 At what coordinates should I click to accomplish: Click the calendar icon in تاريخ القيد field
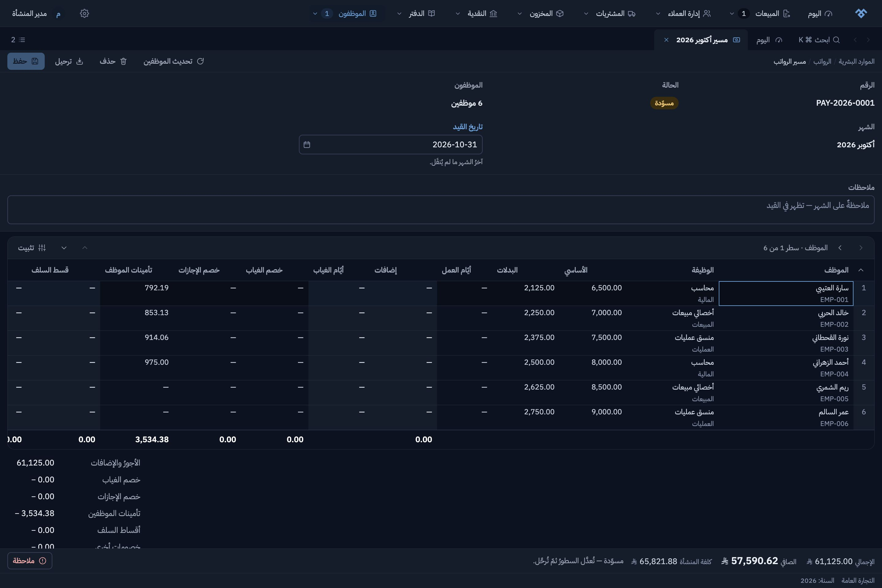coord(307,144)
